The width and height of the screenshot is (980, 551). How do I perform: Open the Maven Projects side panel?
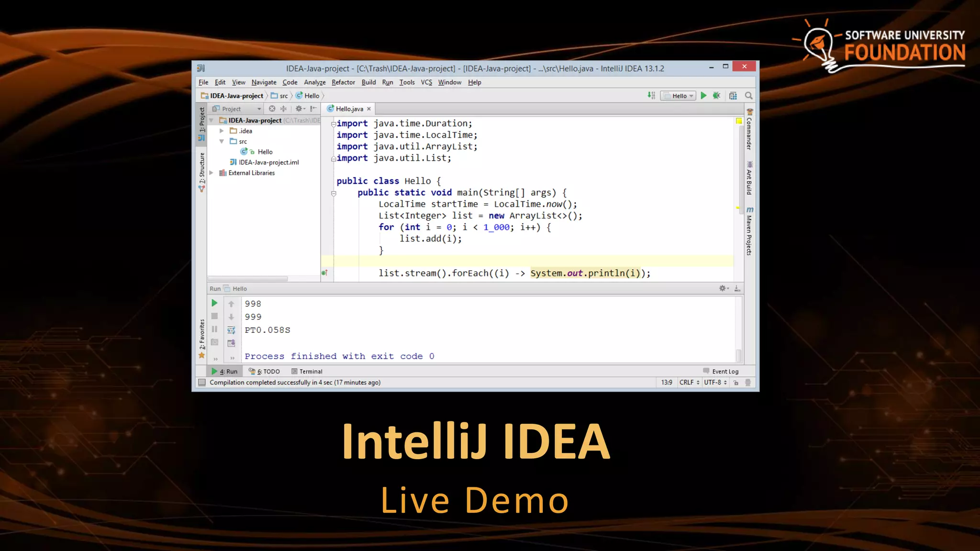pos(749,231)
